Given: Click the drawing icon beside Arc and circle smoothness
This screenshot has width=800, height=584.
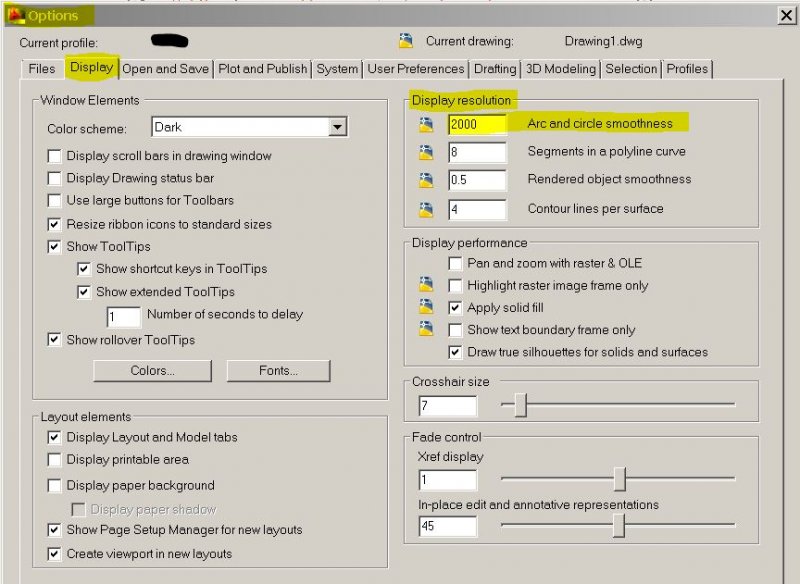Looking at the screenshot, I should tap(428, 125).
